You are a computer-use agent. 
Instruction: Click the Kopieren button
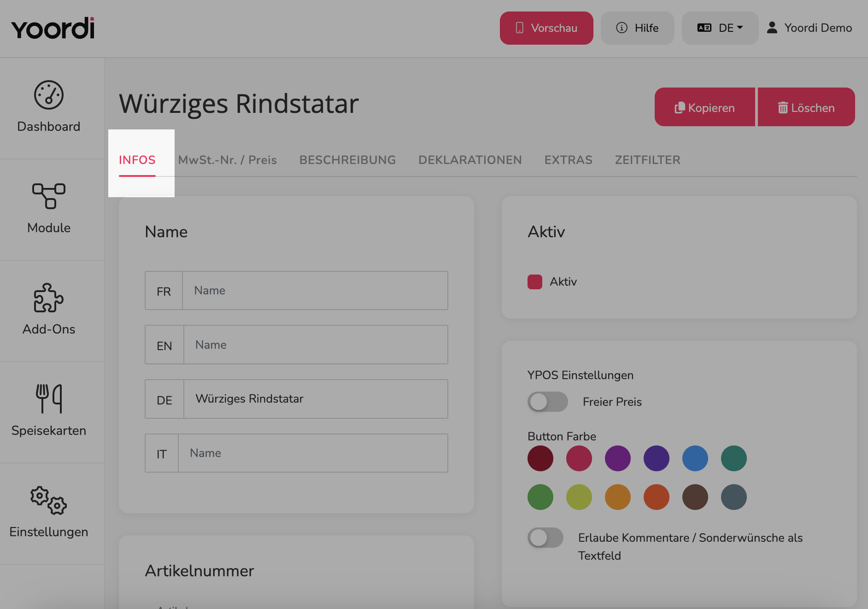705,107
